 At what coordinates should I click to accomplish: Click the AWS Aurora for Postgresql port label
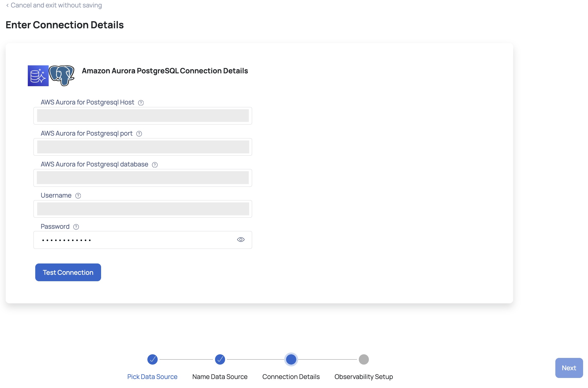click(87, 134)
